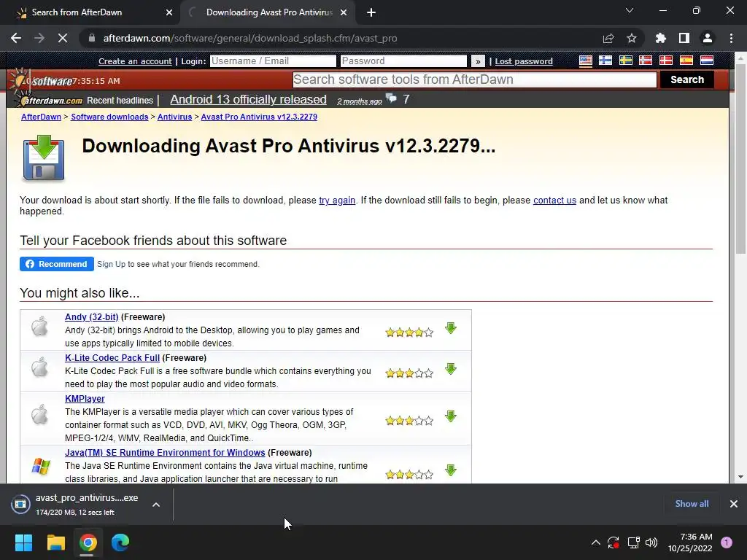Submit login with the » button
Image resolution: width=747 pixels, height=560 pixels.
[x=478, y=61]
